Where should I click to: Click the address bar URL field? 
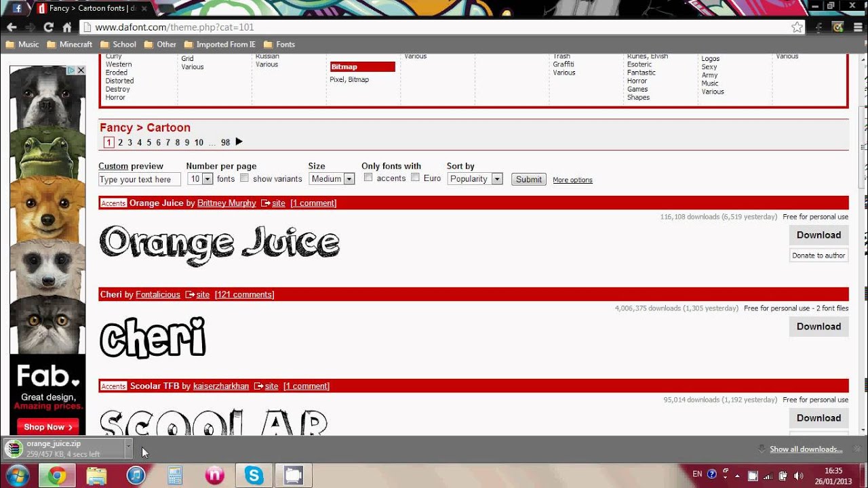pyautogui.click(x=434, y=27)
